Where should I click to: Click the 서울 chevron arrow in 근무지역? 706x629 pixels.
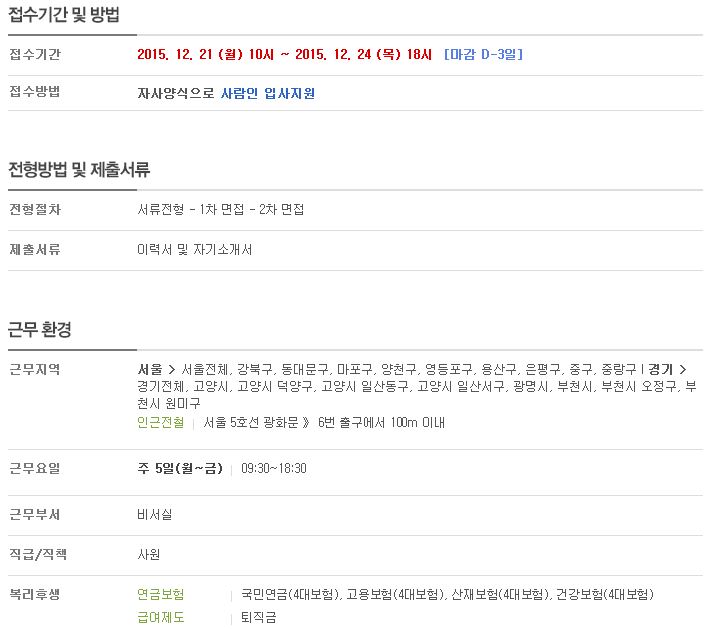[171, 370]
